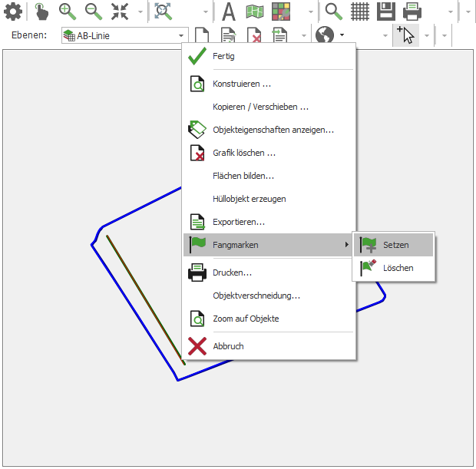Click the zoom in magnifier

point(68,12)
